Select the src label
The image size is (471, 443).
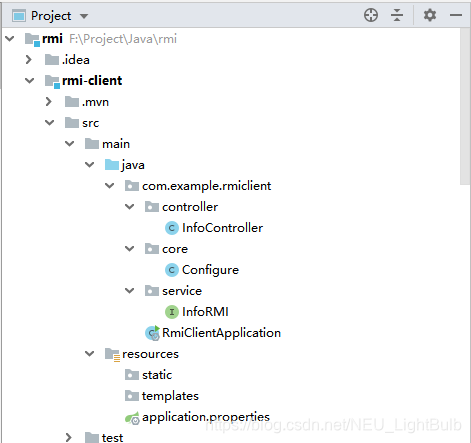[x=91, y=123]
